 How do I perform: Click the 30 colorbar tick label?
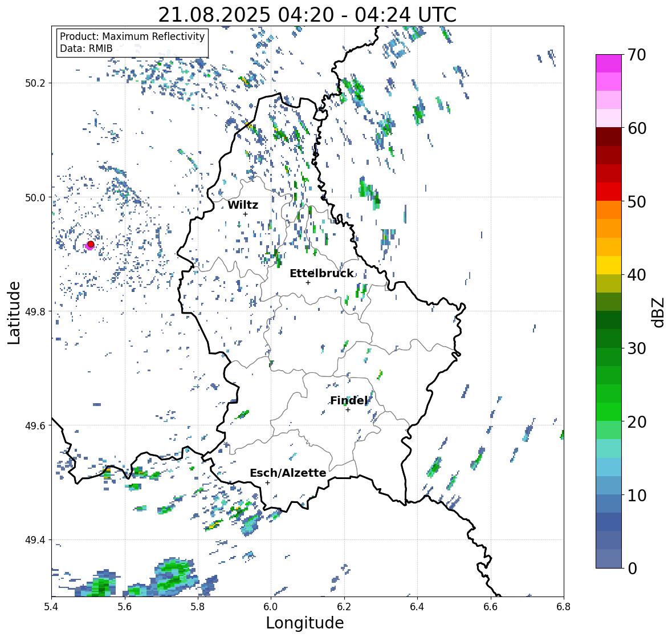(637, 348)
